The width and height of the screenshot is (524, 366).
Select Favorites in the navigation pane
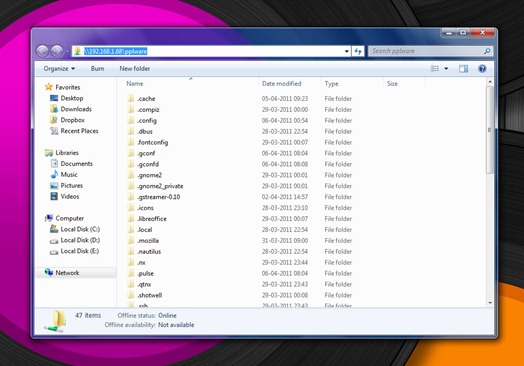click(68, 87)
